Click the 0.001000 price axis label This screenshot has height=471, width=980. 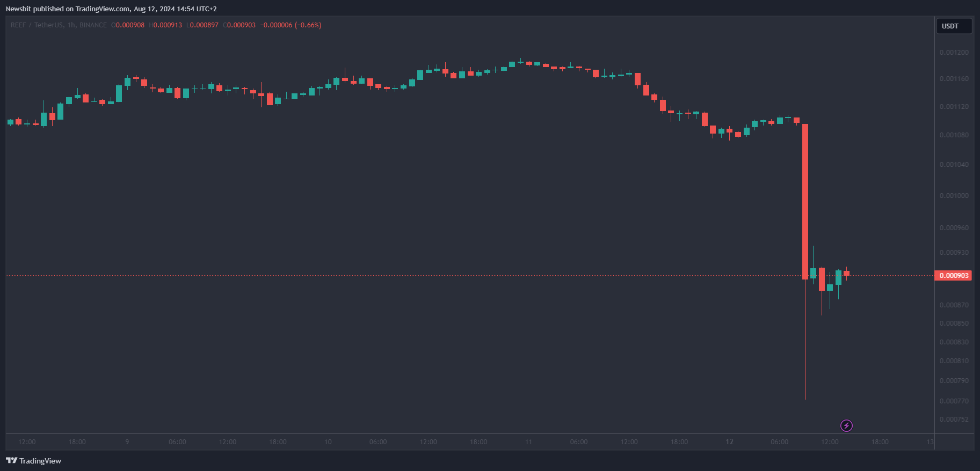pos(954,196)
